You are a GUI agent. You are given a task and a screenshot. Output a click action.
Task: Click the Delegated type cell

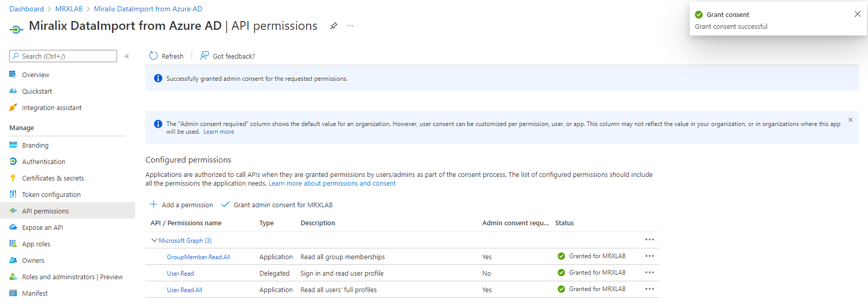pos(274,274)
